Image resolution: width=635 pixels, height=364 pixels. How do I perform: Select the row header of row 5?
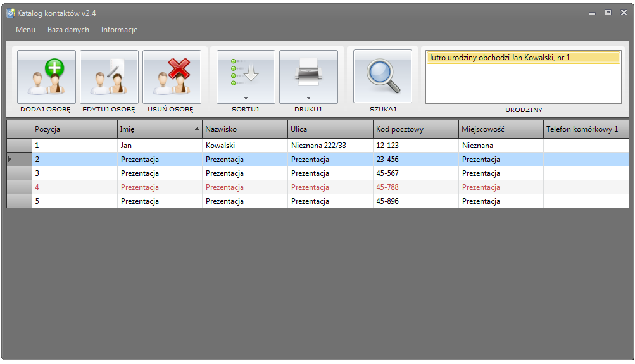(19, 201)
